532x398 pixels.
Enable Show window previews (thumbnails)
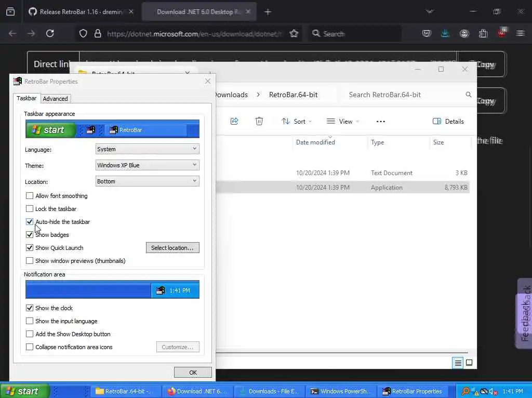[x=30, y=261]
